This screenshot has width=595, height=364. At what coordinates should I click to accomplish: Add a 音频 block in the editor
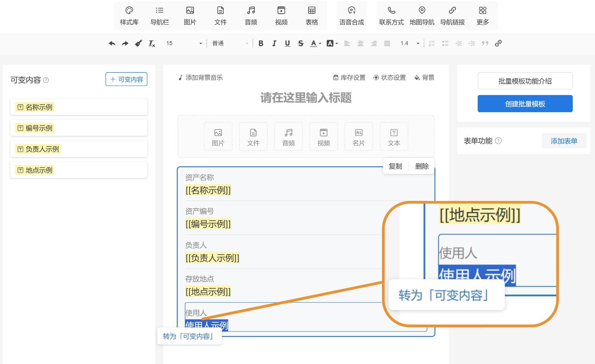(x=289, y=136)
